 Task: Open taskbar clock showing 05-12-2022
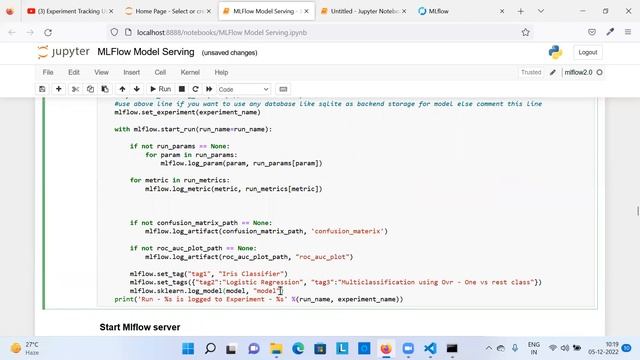[x=603, y=348]
